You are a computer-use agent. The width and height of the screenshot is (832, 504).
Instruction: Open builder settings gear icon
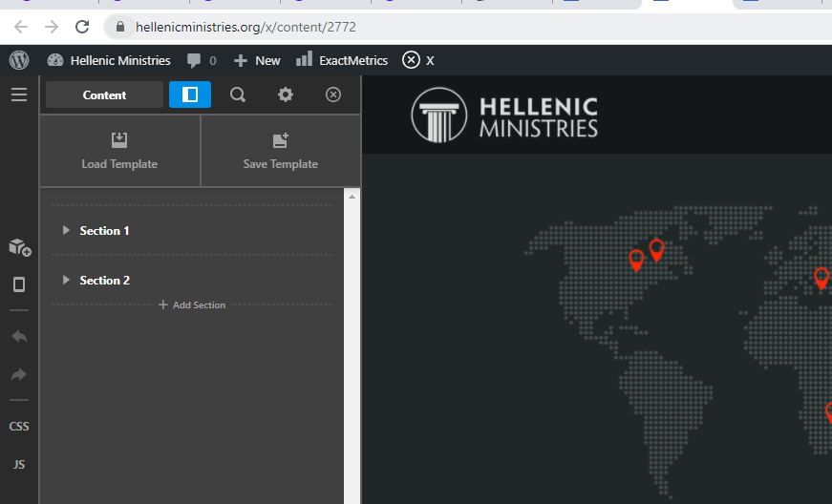pyautogui.click(x=286, y=94)
